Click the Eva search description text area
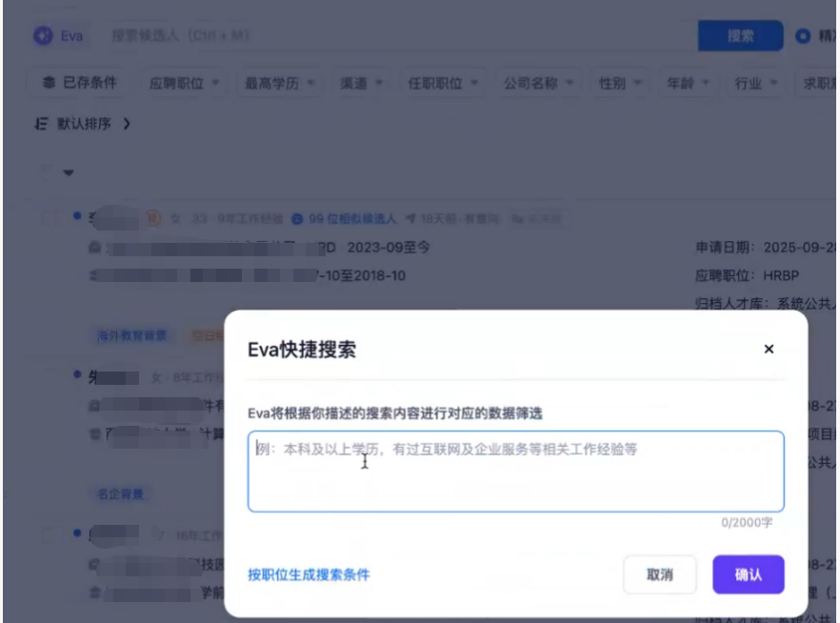The height and width of the screenshot is (623, 840). (516, 472)
